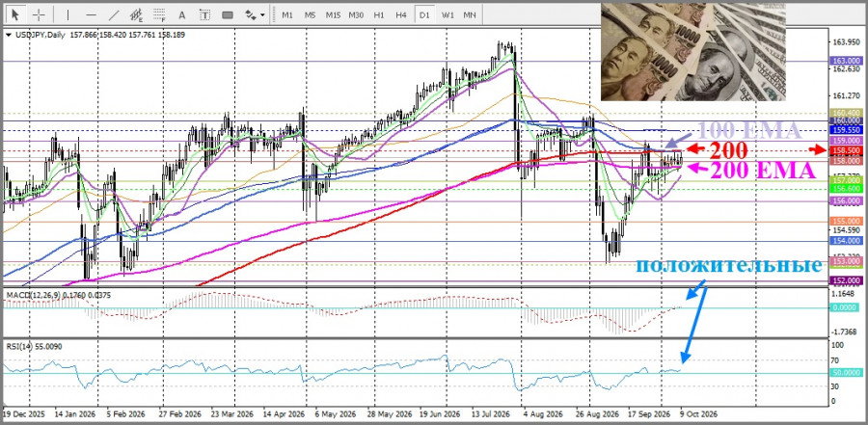Image resolution: width=868 pixels, height=425 pixels.
Task: Select the Cursor arrow tool
Action: pyautogui.click(x=16, y=15)
